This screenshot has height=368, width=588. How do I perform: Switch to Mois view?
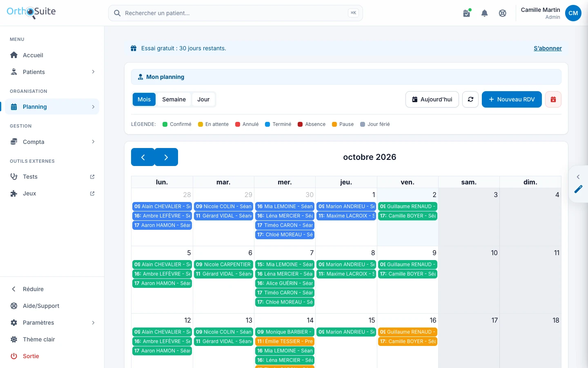(x=144, y=99)
